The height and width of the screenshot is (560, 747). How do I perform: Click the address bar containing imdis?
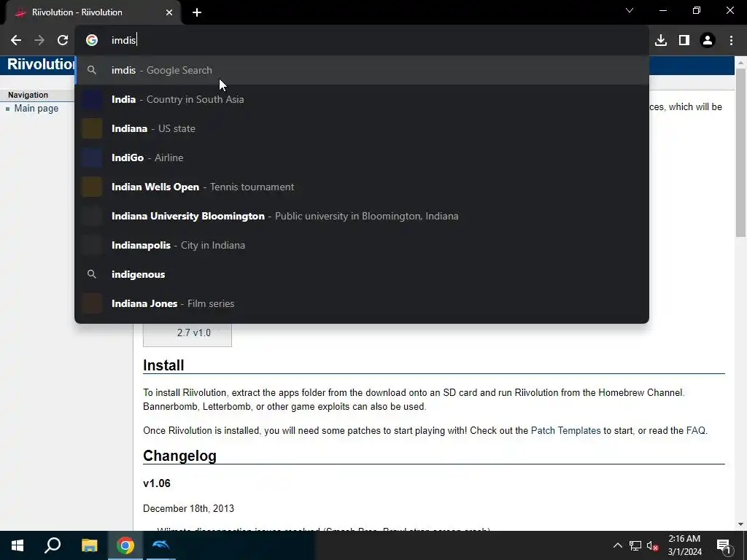[362, 41]
